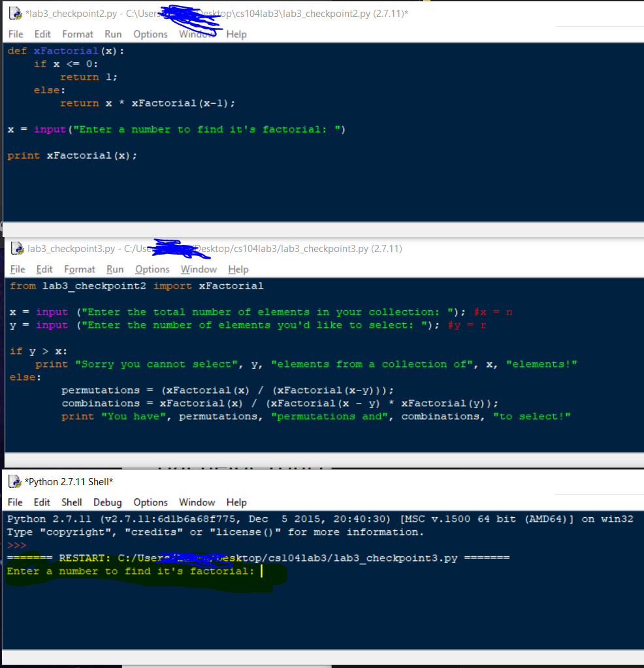The width and height of the screenshot is (644, 668).
Task: Click the IDLE icon of lab3_checkpoint3.py window
Action: [x=17, y=248]
